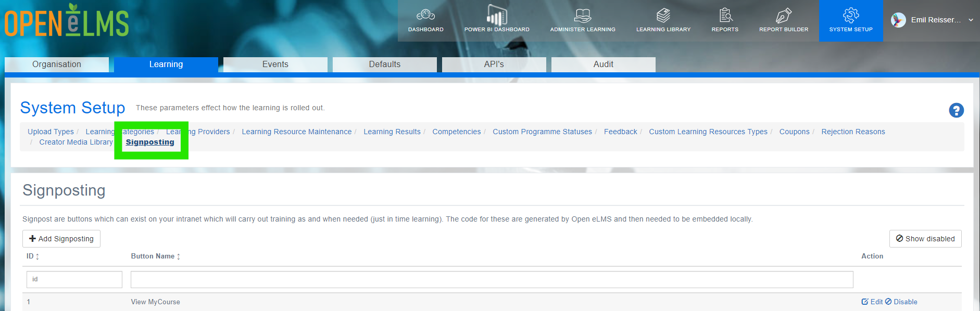Switch to the Learning tab
The width and height of the screenshot is (980, 311).
click(166, 64)
